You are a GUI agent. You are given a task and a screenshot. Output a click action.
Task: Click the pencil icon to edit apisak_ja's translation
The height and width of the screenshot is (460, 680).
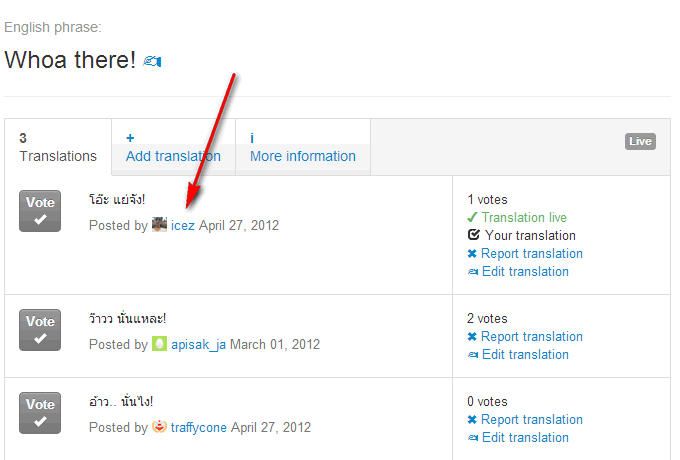point(472,355)
